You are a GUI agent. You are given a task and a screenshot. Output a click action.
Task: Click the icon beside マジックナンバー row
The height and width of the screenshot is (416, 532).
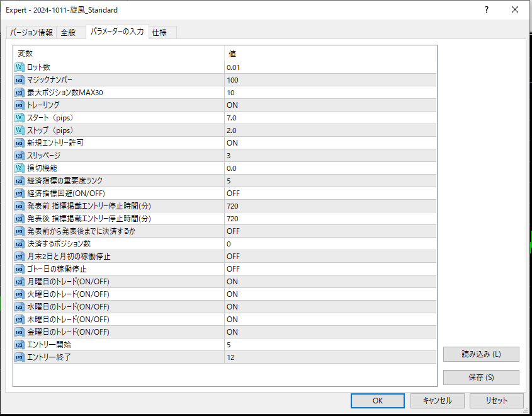(x=19, y=80)
